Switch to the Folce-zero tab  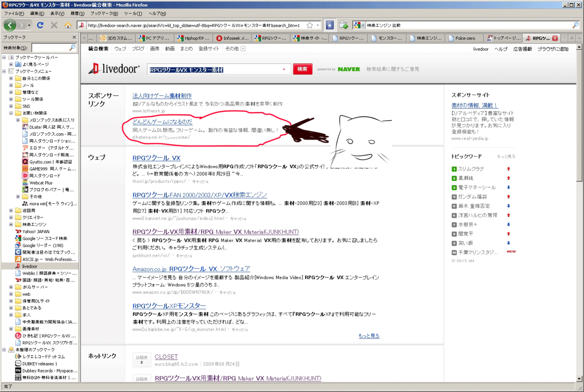[x=465, y=38]
